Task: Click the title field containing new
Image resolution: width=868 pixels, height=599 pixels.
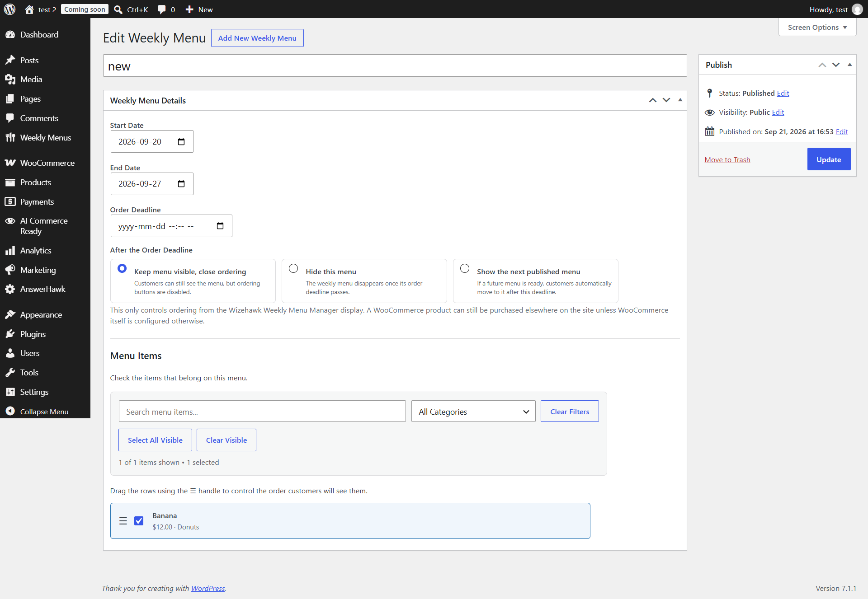Action: click(x=395, y=66)
